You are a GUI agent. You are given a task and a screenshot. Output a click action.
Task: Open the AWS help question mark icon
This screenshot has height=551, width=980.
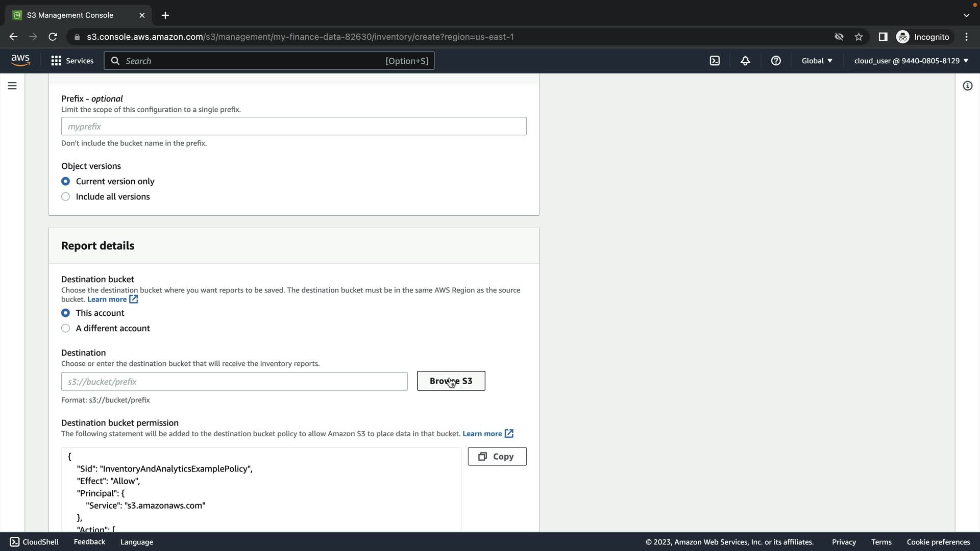[x=776, y=61]
